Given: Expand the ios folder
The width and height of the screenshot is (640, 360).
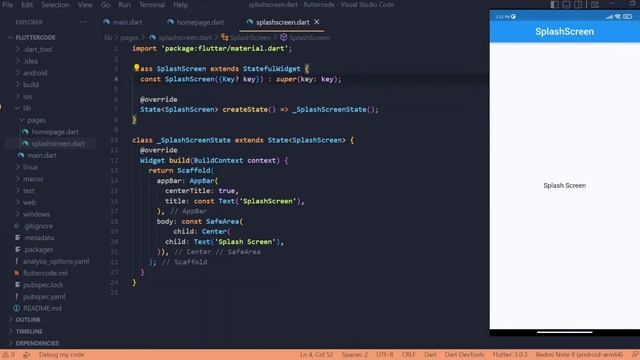Looking at the screenshot, I should coord(27,97).
